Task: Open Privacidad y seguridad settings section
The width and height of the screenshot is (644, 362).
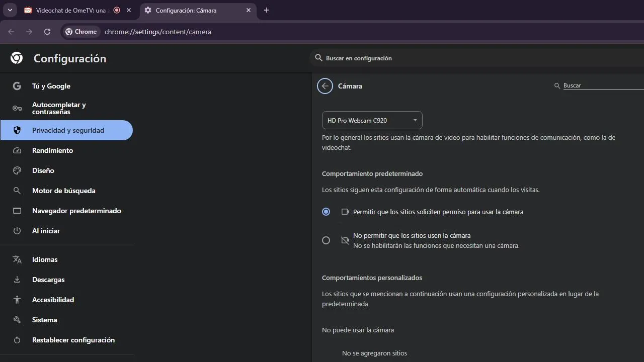Action: point(68,130)
